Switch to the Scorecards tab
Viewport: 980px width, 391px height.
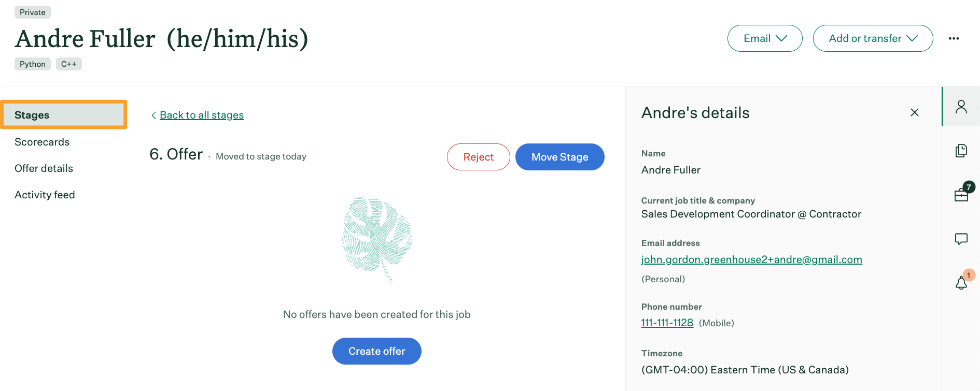(x=42, y=142)
